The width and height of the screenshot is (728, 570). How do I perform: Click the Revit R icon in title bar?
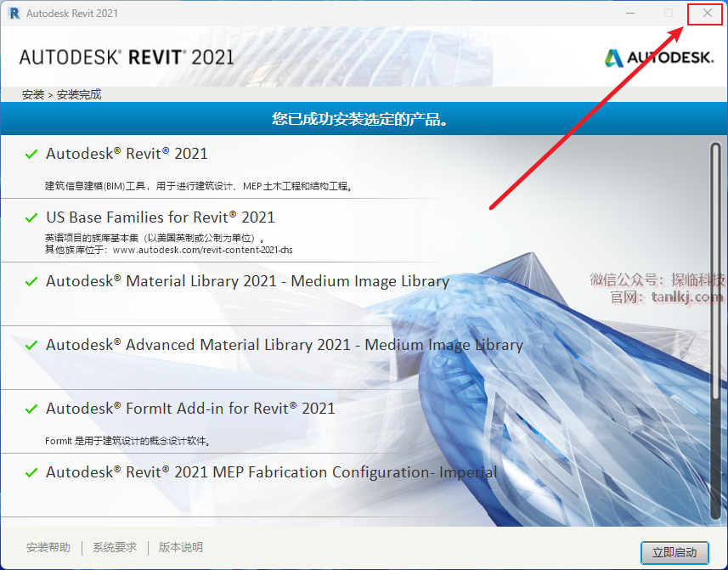(x=14, y=13)
